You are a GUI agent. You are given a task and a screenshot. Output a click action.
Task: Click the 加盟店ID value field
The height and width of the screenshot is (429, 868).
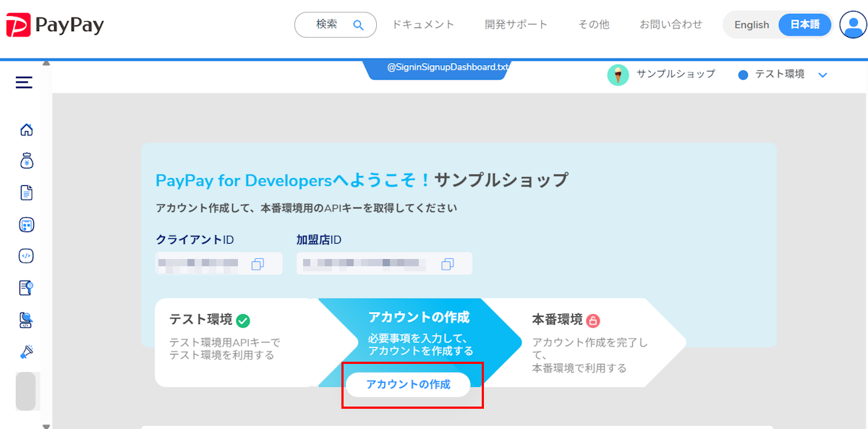point(384,263)
